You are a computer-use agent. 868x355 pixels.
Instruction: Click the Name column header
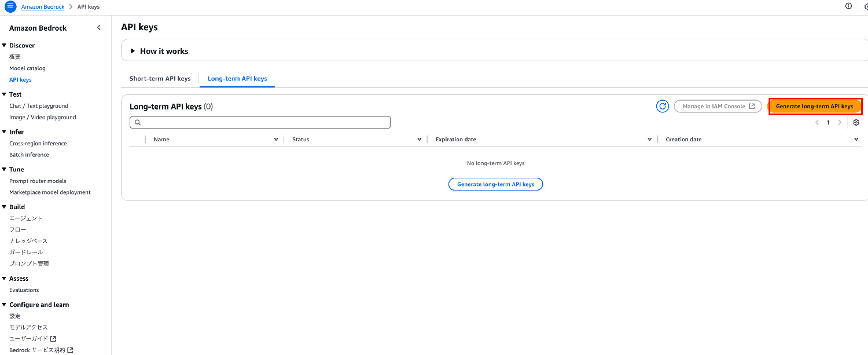coord(161,140)
